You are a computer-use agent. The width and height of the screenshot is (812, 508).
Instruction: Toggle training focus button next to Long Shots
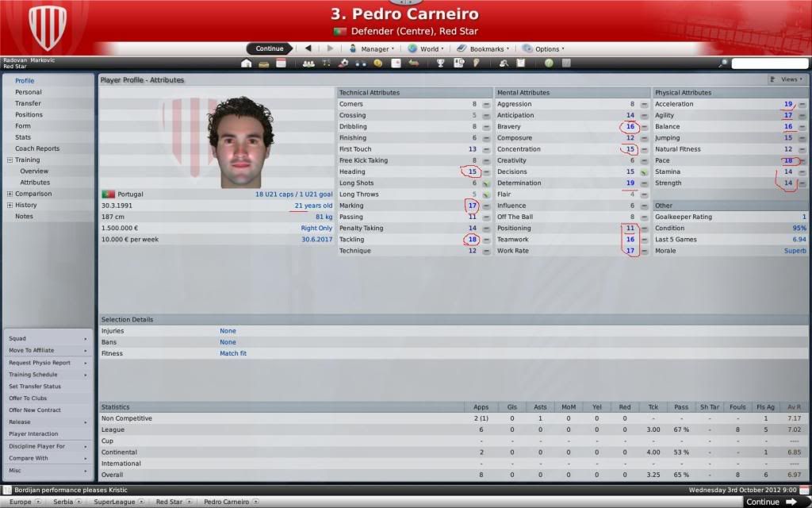point(486,183)
